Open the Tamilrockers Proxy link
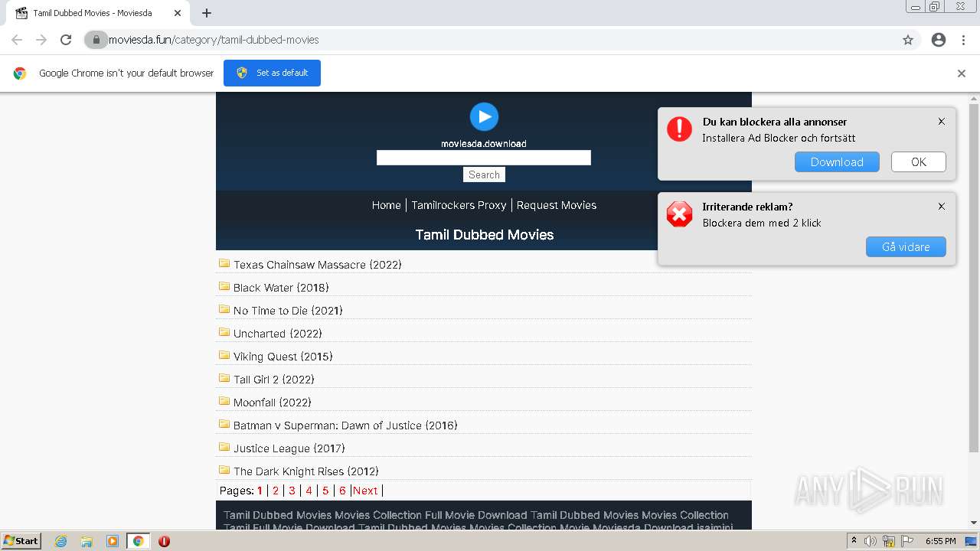The width and height of the screenshot is (980, 551). [x=459, y=205]
